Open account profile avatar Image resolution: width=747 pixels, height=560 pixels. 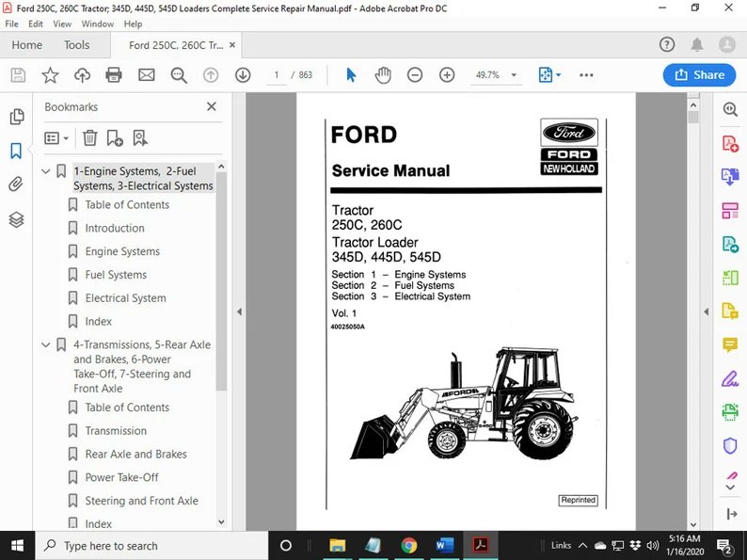pos(727,45)
